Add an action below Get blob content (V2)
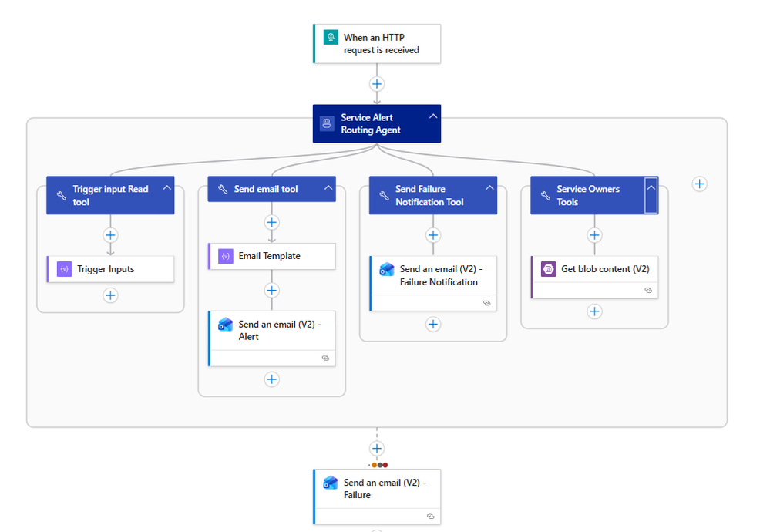770x532 pixels. [595, 311]
